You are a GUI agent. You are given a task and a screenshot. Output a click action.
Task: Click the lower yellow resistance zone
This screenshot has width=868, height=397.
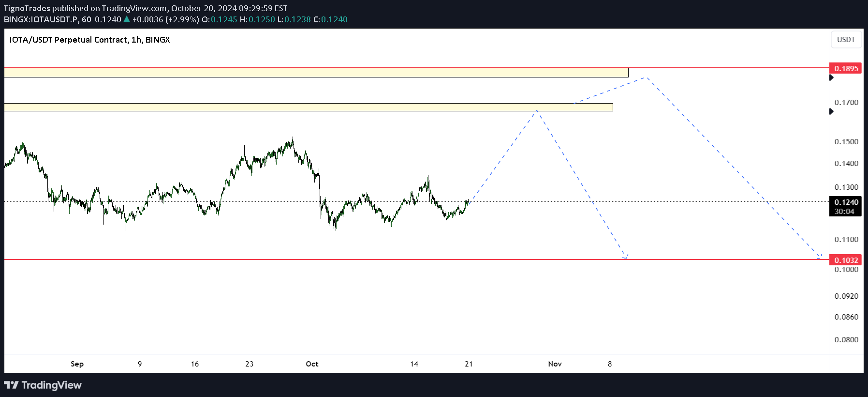pos(309,107)
